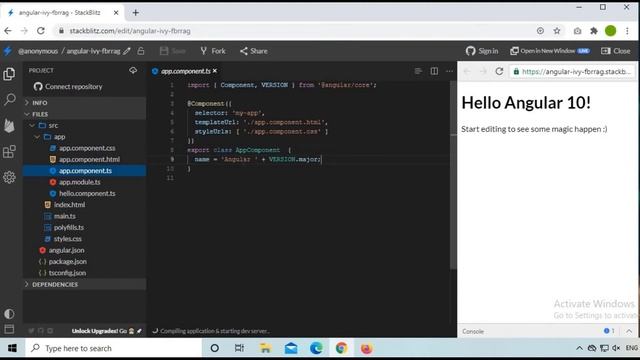Open the settings gear in sidebar
Viewport: 640px width, 360px height.
pos(9,177)
